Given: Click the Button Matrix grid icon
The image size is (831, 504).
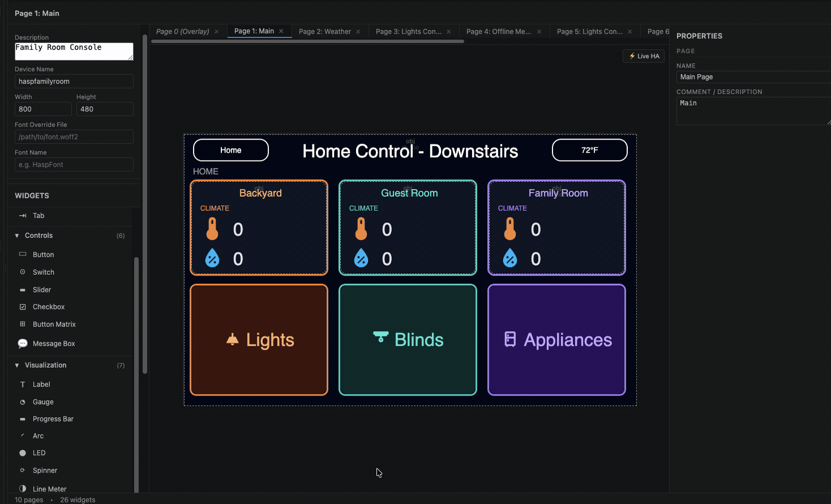Looking at the screenshot, I should click(x=23, y=324).
